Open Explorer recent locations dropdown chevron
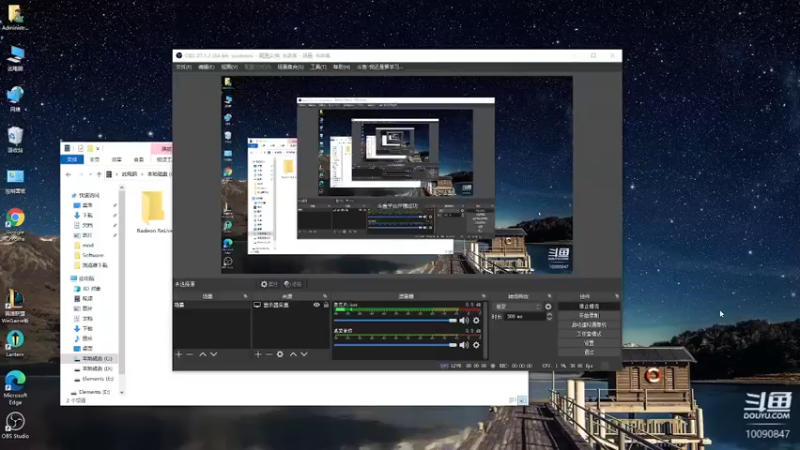 (x=90, y=174)
